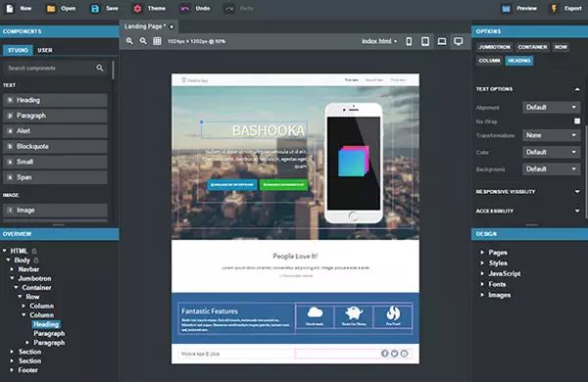Zoom in on the canvas
The height and width of the screenshot is (382, 588).
point(129,41)
